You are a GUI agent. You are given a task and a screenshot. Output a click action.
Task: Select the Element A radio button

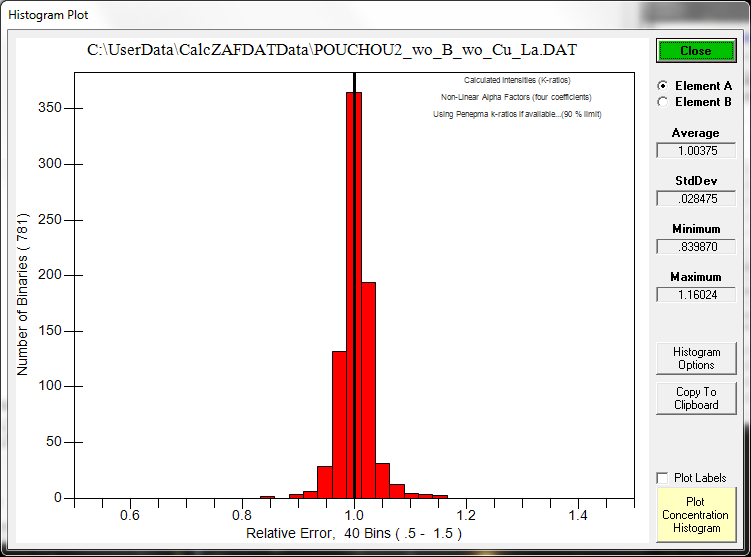point(662,86)
